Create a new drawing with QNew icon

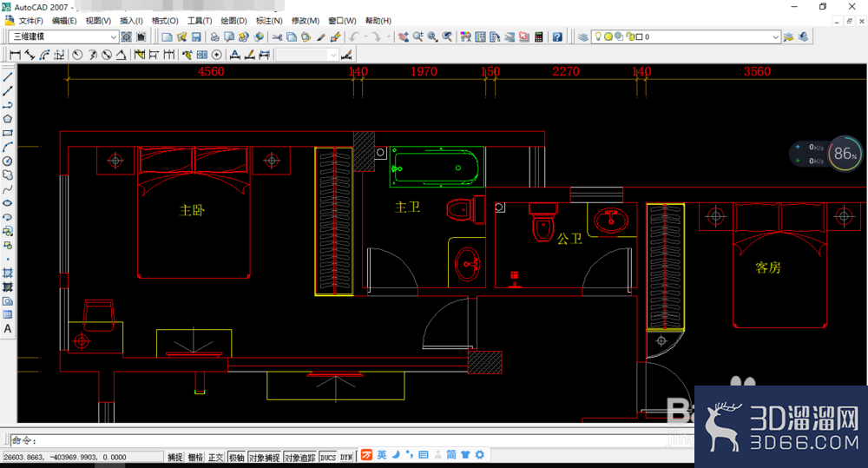(x=167, y=37)
